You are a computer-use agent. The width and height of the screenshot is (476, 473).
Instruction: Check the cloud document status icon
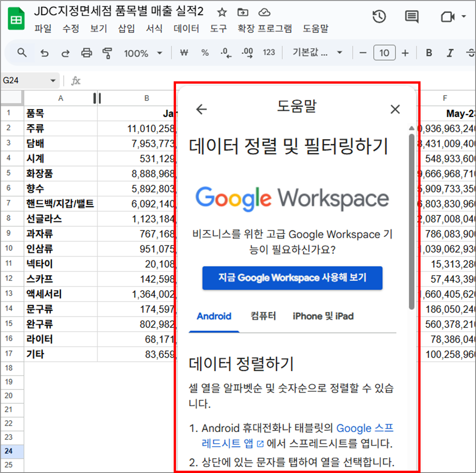tap(264, 12)
